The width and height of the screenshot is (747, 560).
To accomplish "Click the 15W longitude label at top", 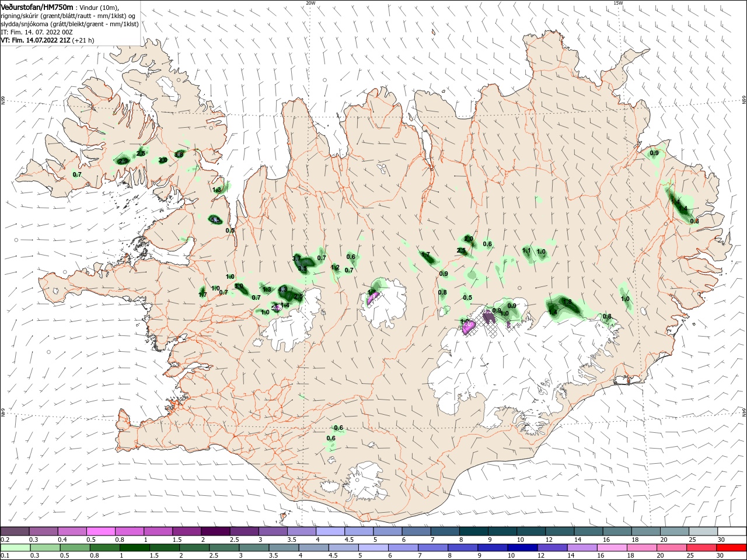I will pyautogui.click(x=618, y=3).
